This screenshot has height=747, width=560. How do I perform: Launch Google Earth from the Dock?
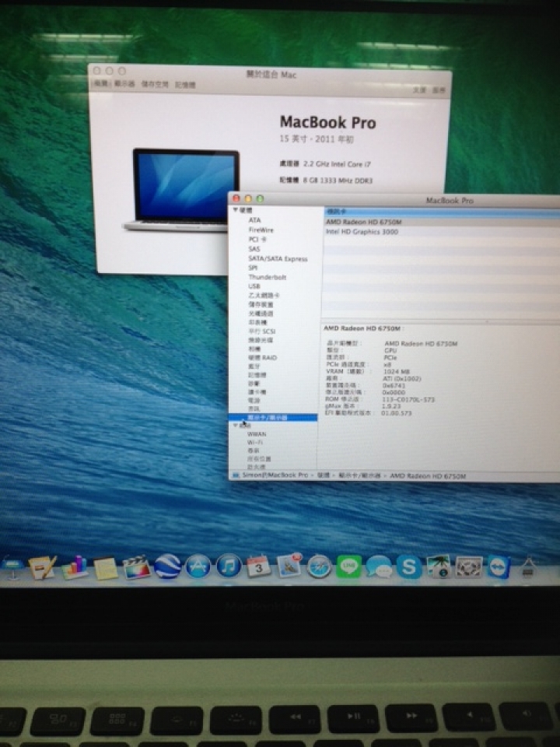pos(168,566)
